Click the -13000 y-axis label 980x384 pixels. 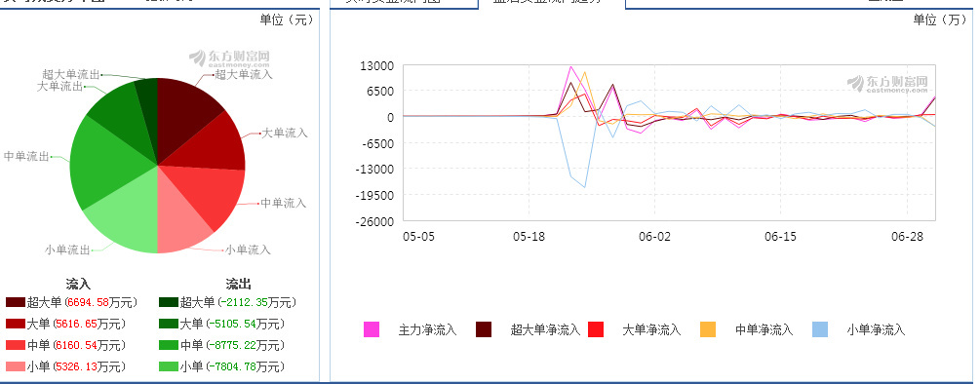click(375, 170)
